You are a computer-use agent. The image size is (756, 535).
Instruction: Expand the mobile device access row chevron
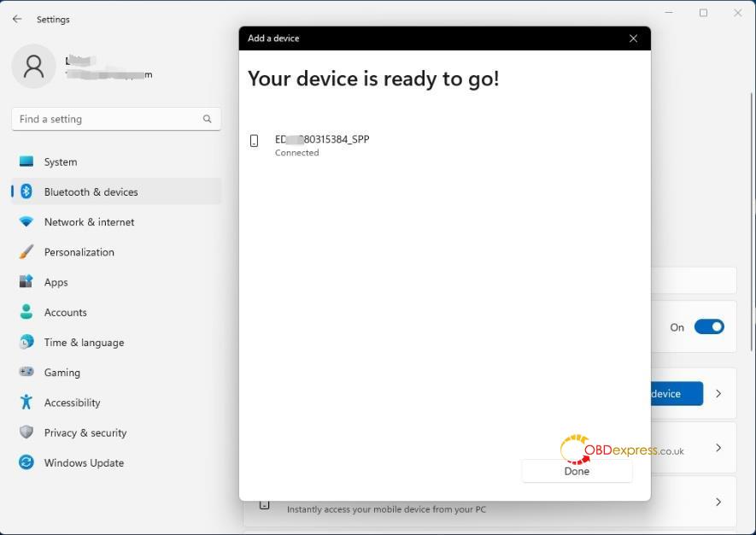pos(718,502)
